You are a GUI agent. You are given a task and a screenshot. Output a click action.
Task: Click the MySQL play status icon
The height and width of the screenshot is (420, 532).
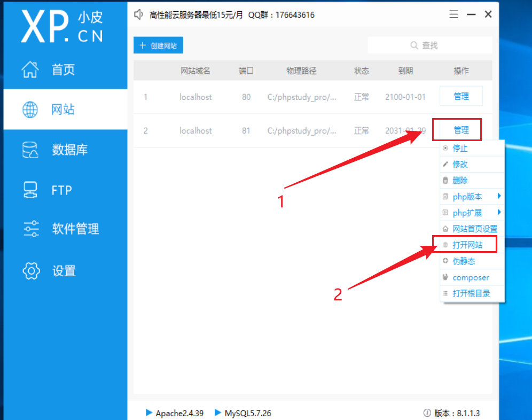pos(218,413)
